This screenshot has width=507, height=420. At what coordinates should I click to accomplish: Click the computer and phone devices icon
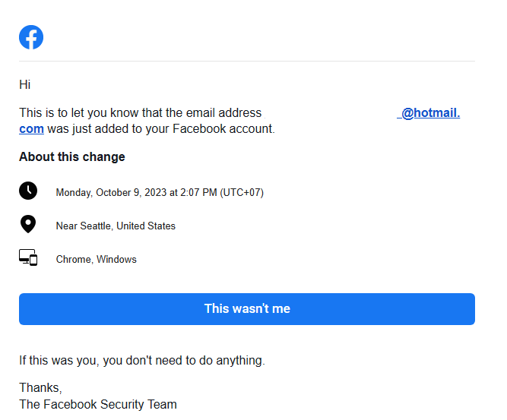(x=28, y=257)
